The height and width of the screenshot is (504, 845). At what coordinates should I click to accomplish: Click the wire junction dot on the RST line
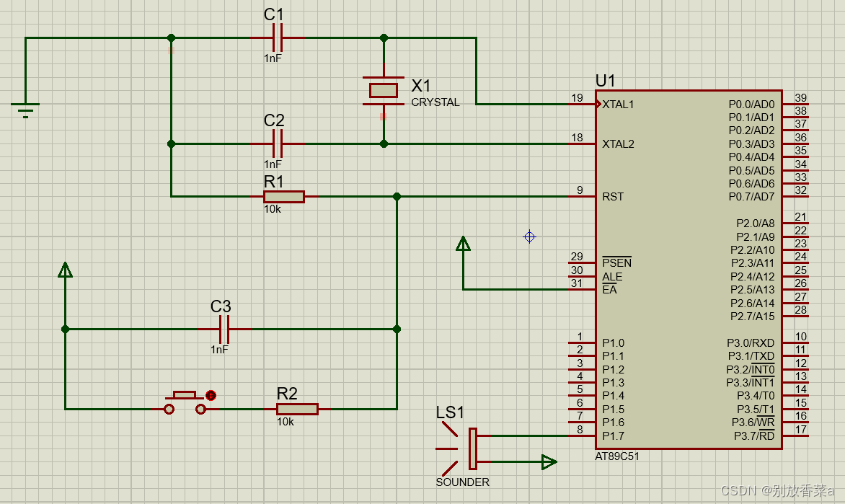coord(397,197)
